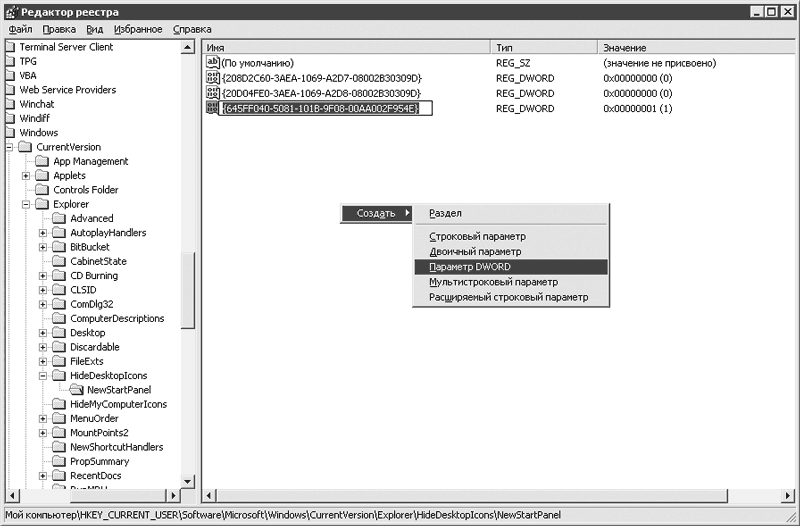This screenshot has height=526, width=800.
Task: Click the Terminal Server Client folder icon
Action: pos(10,47)
